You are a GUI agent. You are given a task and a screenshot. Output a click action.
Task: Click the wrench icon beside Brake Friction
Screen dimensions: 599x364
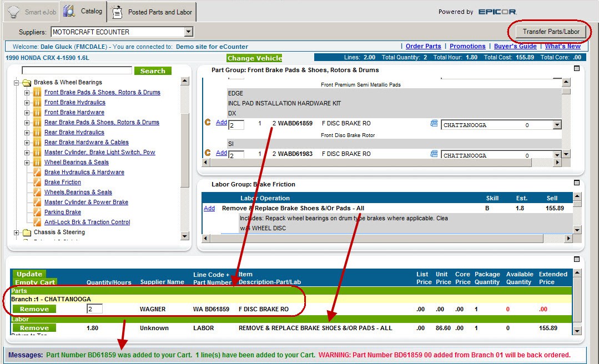37,183
